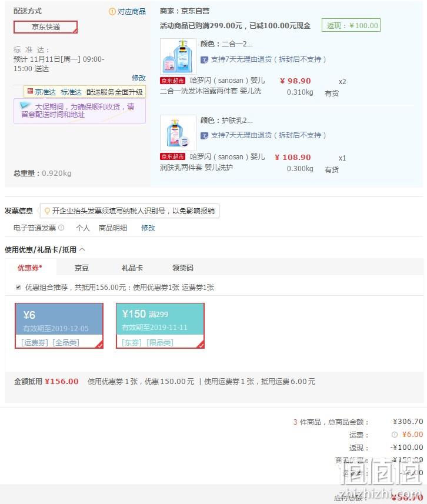This screenshot has height=504, width=427.
Task: Click the paper plane icon in promo notice
Action: [25, 105]
